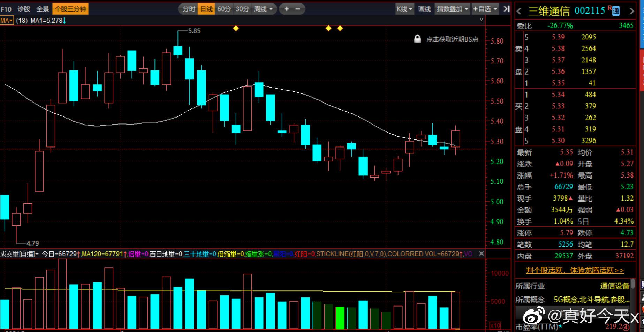Screen dimensions: 644x332
Task: Open the MA indicator dropdown
Action: click(x=7, y=21)
